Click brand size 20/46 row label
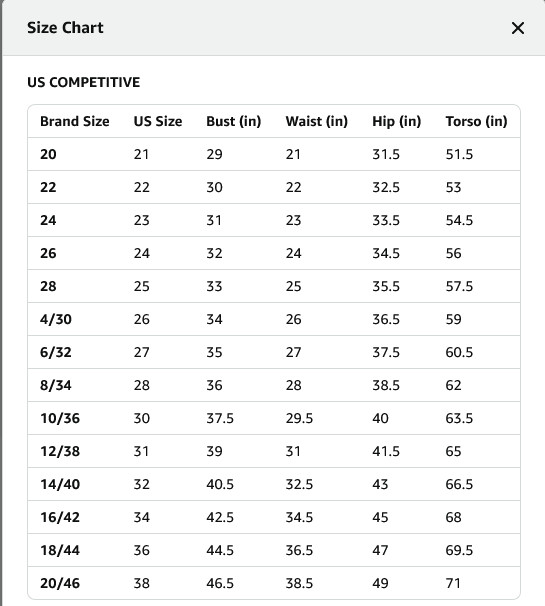This screenshot has height=606, width=545. click(60, 583)
